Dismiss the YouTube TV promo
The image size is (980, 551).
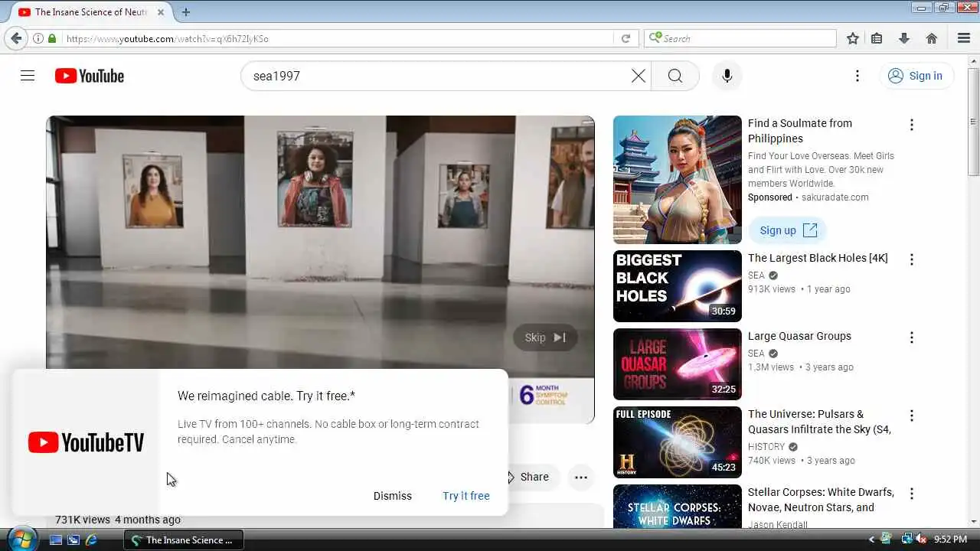393,496
